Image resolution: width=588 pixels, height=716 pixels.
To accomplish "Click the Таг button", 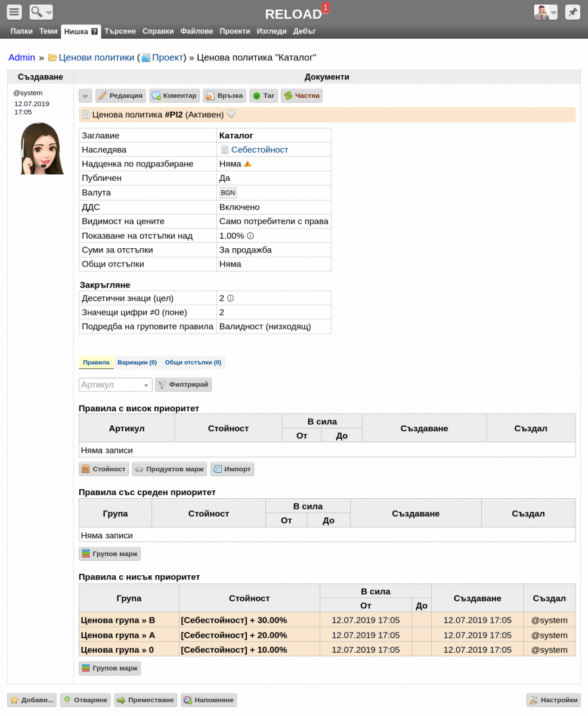I will coord(264,95).
